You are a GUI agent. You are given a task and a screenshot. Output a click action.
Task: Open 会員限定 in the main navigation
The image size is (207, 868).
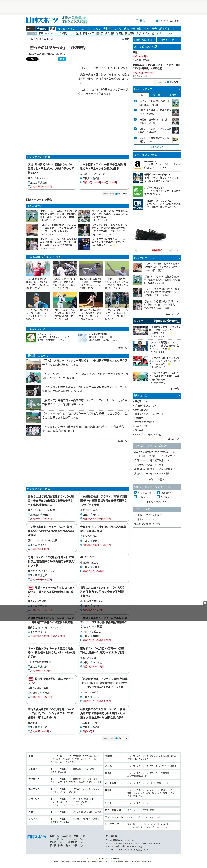coord(42,29)
